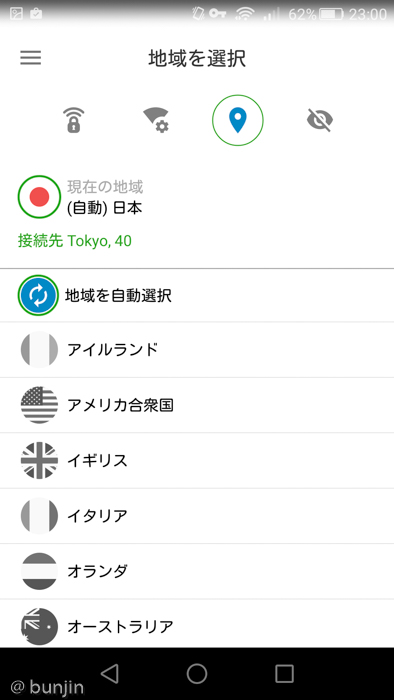The height and width of the screenshot is (700, 394).
Task: Tap the 接続先 Tokyo, 40 status text
Action: [75, 241]
